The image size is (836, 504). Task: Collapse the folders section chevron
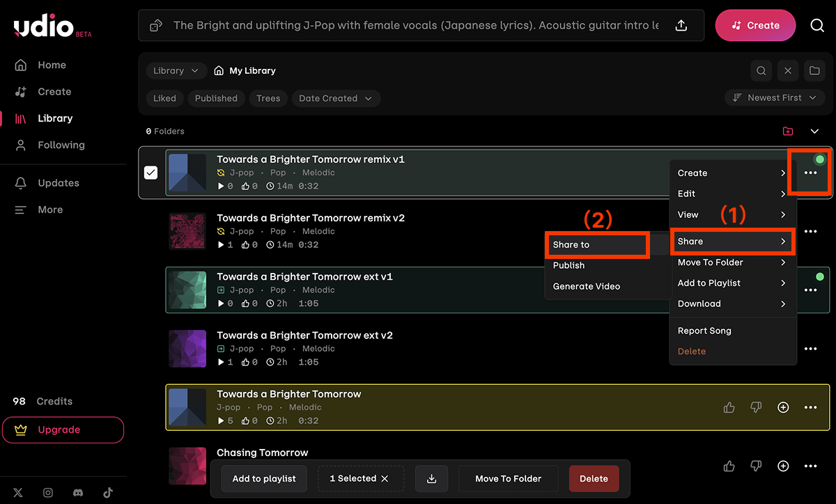point(814,131)
